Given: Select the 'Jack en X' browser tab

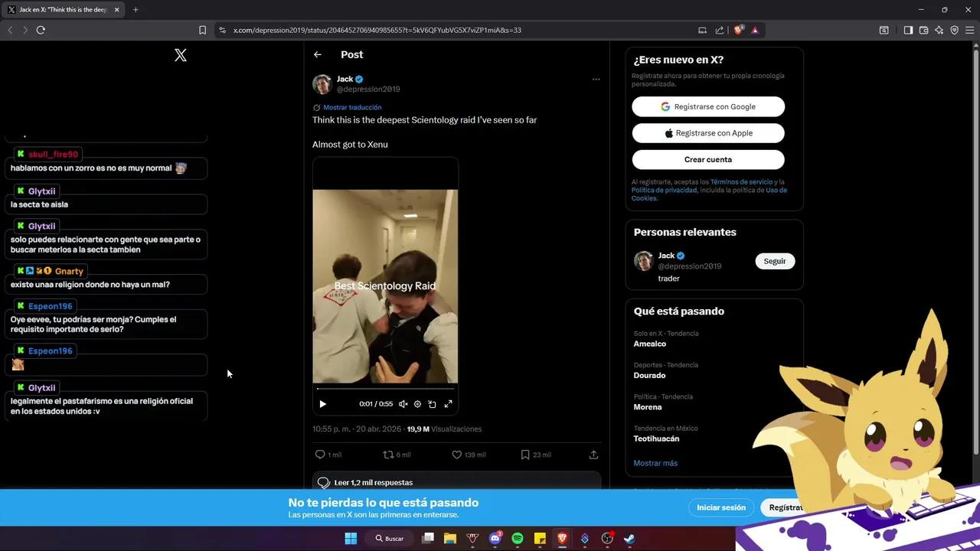Looking at the screenshot, I should click(64, 10).
